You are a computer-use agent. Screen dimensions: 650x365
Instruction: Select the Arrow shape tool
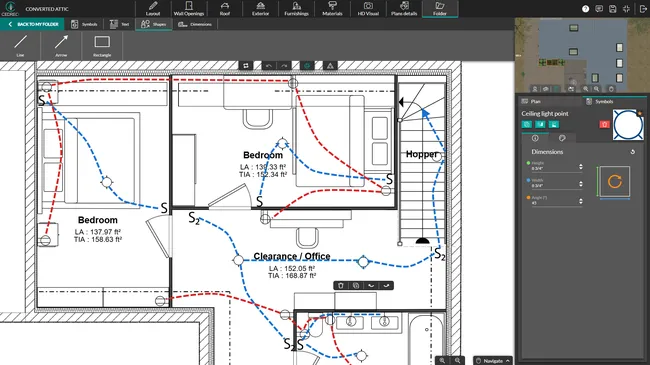[61, 45]
